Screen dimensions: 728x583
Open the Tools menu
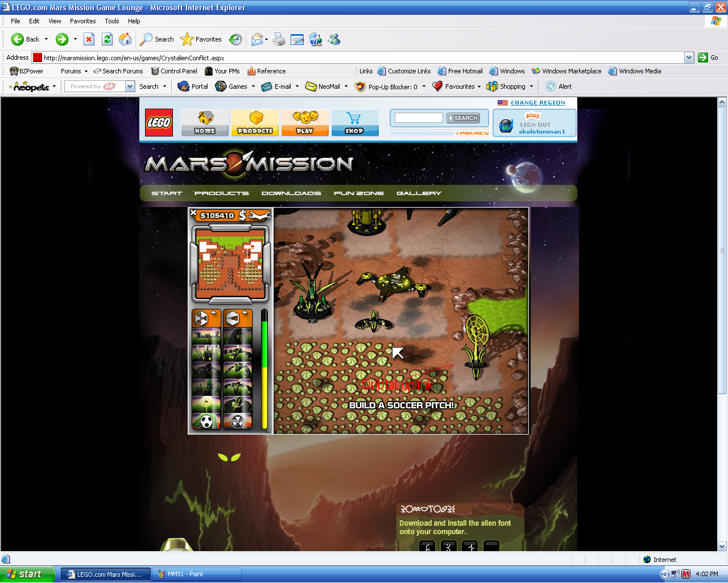point(112,21)
